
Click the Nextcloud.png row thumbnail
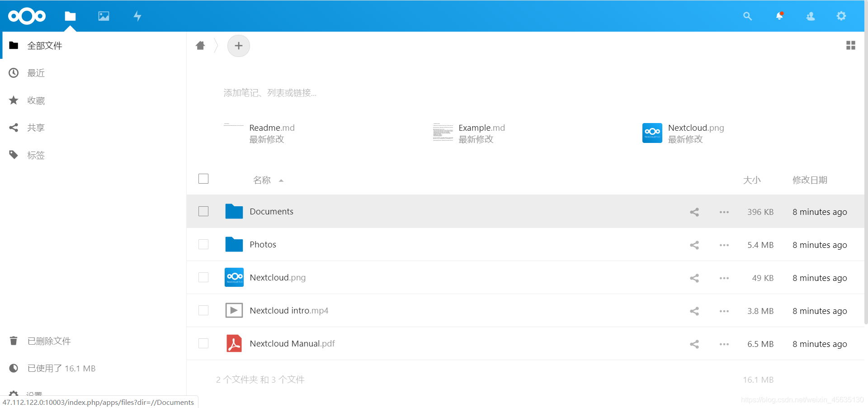[x=234, y=277]
